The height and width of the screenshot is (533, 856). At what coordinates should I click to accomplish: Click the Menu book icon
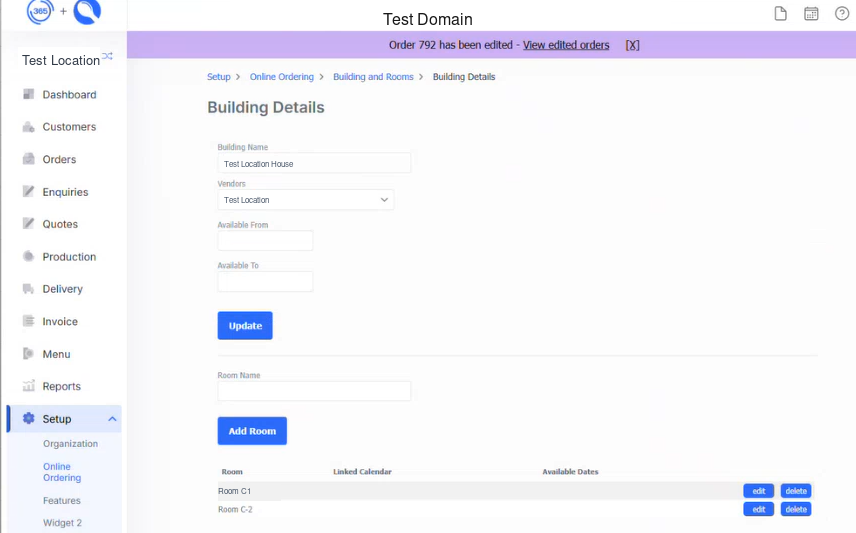tap(28, 353)
